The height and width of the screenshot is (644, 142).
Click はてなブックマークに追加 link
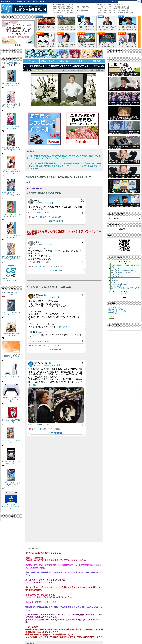(117, 311)
